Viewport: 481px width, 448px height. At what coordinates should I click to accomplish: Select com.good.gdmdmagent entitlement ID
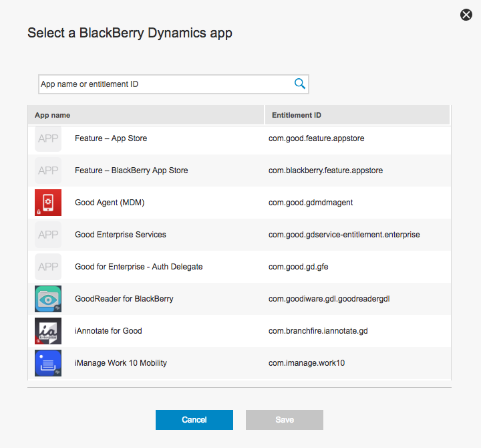coord(311,203)
